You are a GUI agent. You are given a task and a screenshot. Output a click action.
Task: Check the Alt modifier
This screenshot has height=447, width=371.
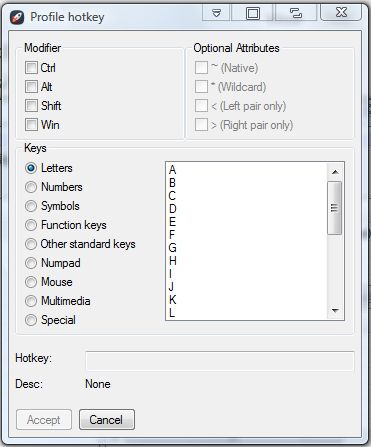[x=31, y=87]
